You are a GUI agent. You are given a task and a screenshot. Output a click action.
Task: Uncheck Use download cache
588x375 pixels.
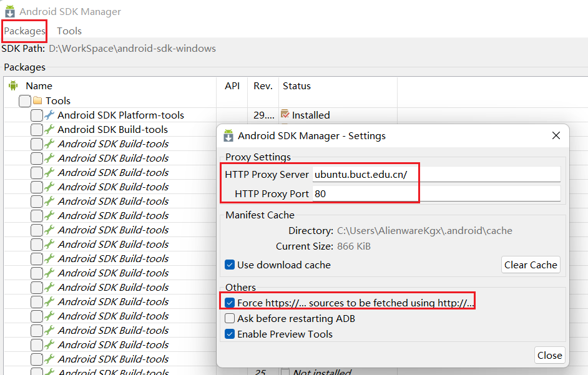230,265
